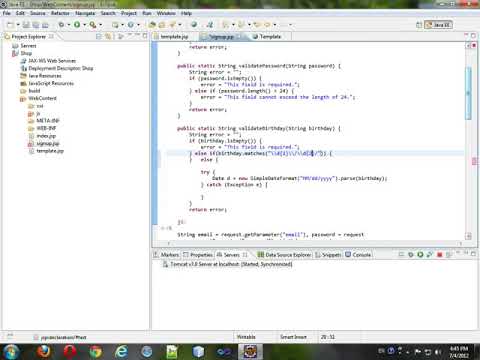Click the Windows Start button

10,352
